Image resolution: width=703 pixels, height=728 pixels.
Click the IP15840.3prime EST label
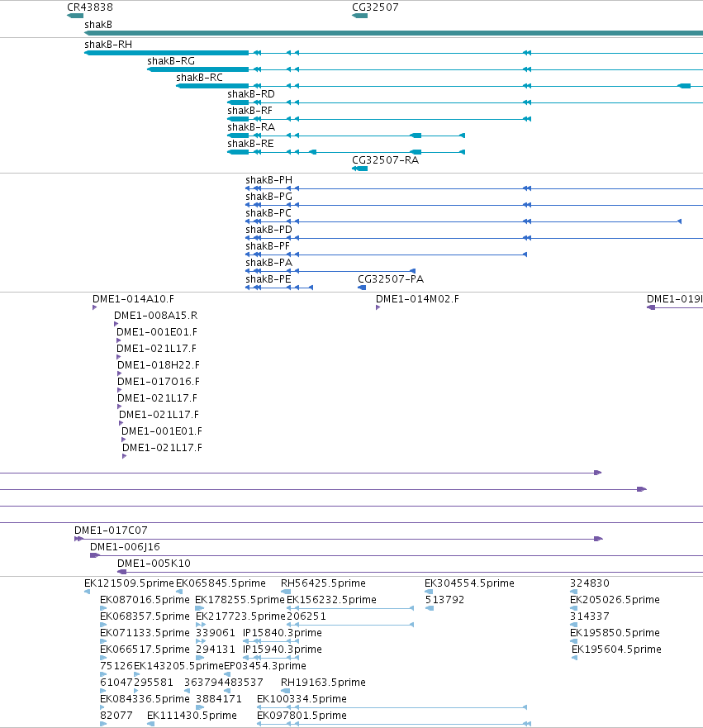(283, 633)
